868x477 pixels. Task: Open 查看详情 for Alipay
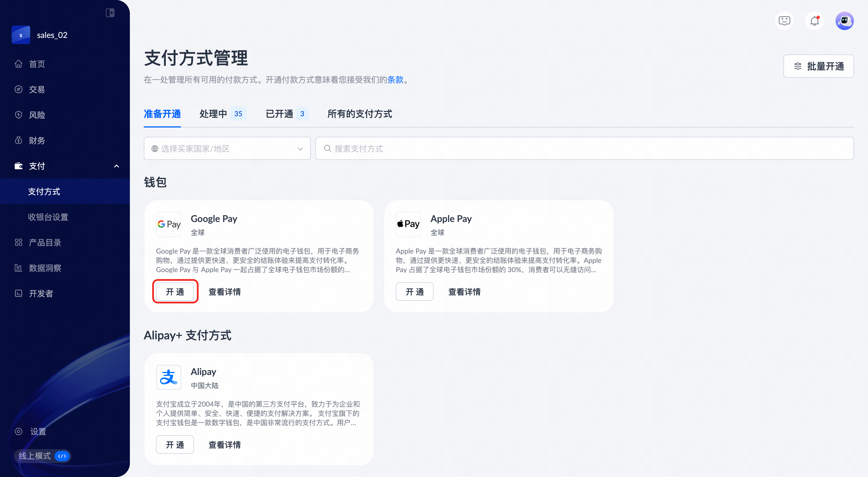(224, 445)
